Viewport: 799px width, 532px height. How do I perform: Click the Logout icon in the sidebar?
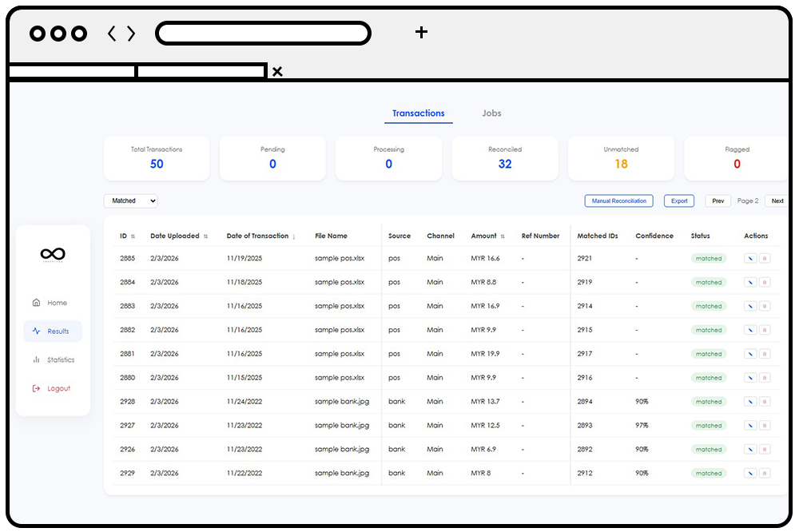coord(36,389)
